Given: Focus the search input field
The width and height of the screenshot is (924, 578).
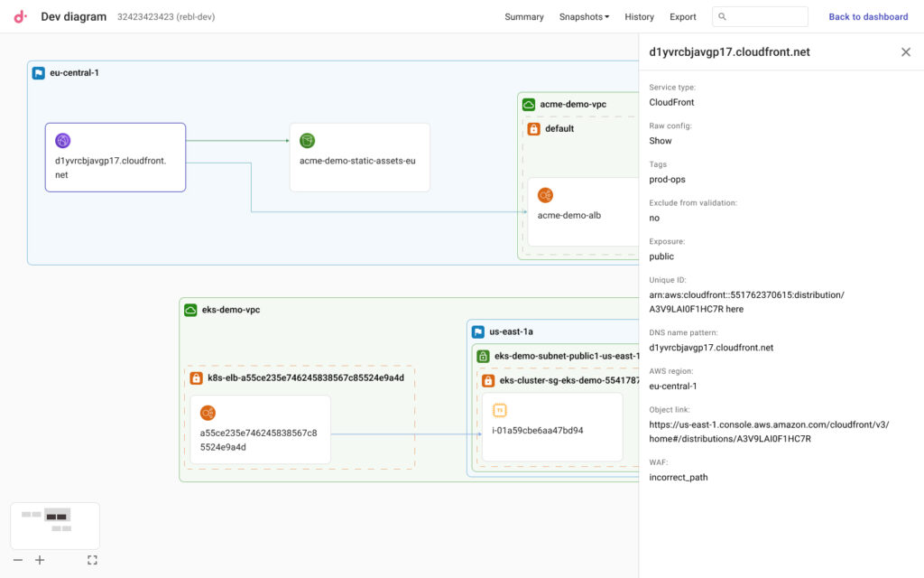Looking at the screenshot, I should (x=760, y=16).
